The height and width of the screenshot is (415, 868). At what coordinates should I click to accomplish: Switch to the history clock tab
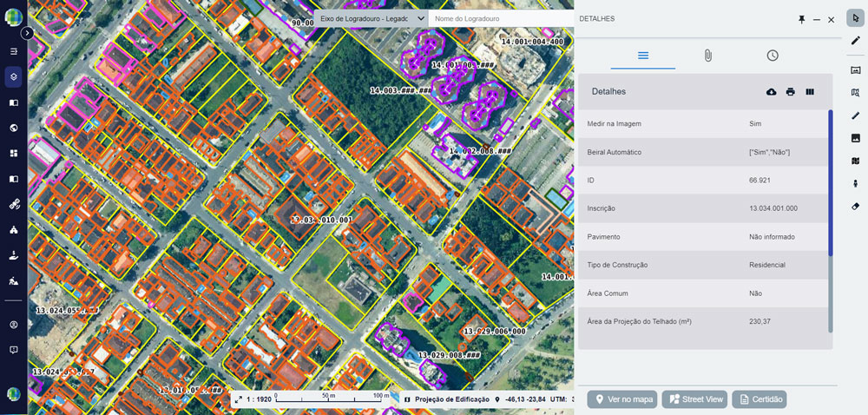(x=773, y=56)
